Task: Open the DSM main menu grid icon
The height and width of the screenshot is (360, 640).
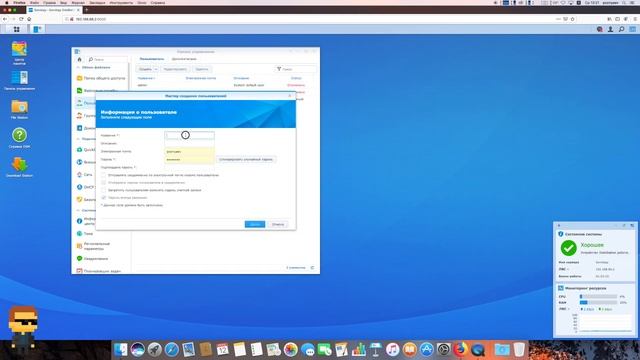Action: click(x=16, y=29)
